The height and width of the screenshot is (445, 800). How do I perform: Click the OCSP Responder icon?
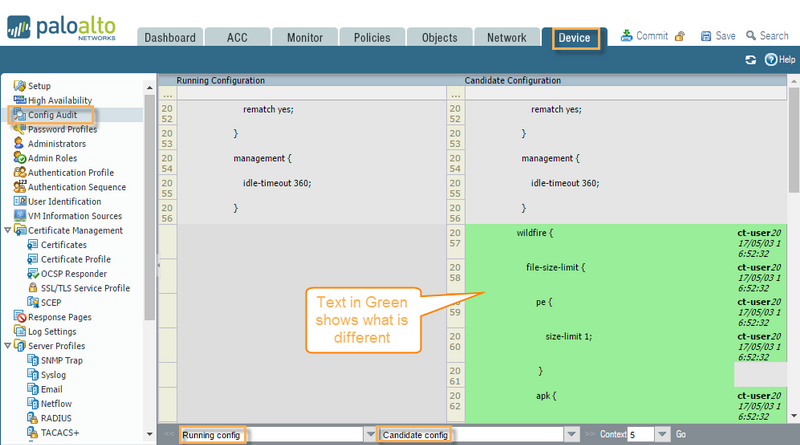tap(33, 274)
